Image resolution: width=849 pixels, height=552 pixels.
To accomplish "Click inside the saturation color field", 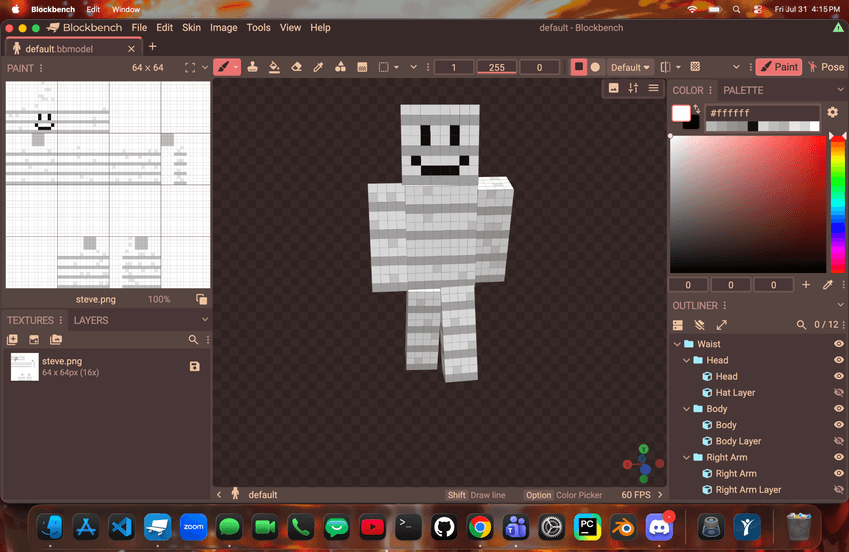I will point(748,204).
